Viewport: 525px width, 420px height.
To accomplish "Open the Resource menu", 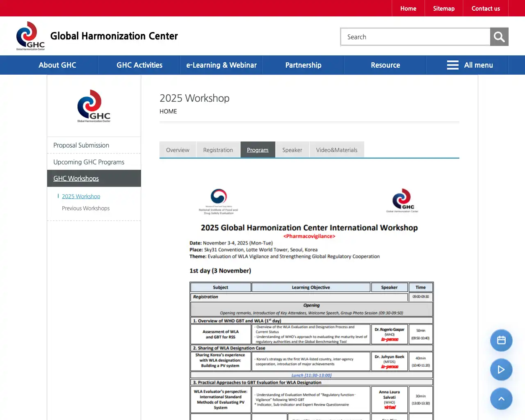I will pyautogui.click(x=385, y=65).
